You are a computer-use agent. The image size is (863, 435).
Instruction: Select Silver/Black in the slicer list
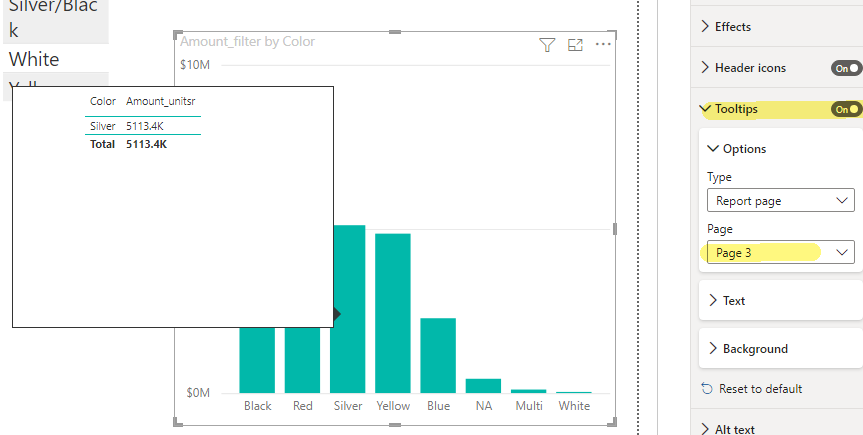coord(56,20)
